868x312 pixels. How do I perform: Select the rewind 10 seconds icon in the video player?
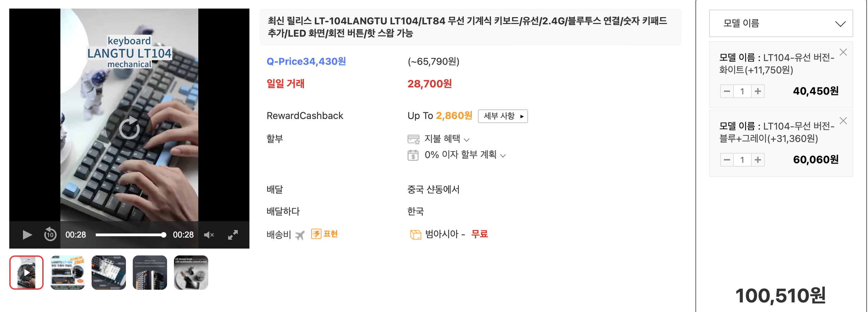(50, 235)
